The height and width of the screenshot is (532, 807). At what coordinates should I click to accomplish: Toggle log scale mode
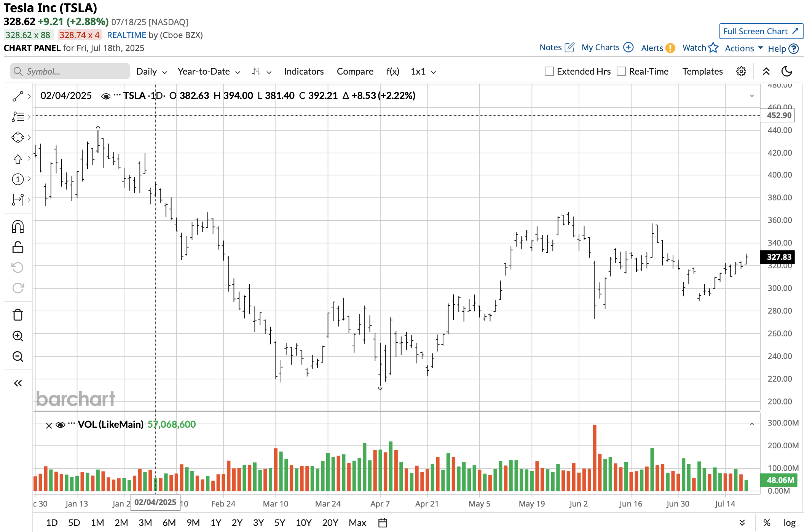789,523
